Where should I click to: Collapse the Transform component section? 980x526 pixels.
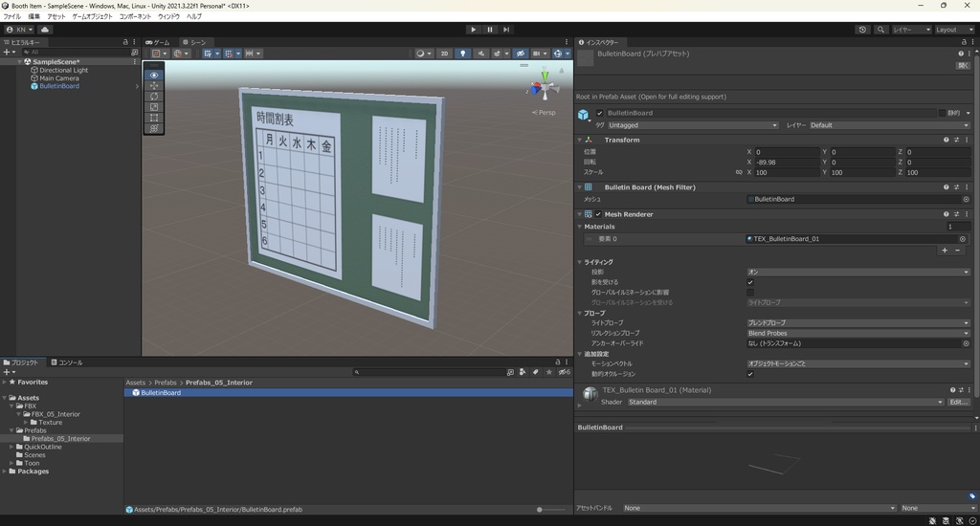click(579, 140)
